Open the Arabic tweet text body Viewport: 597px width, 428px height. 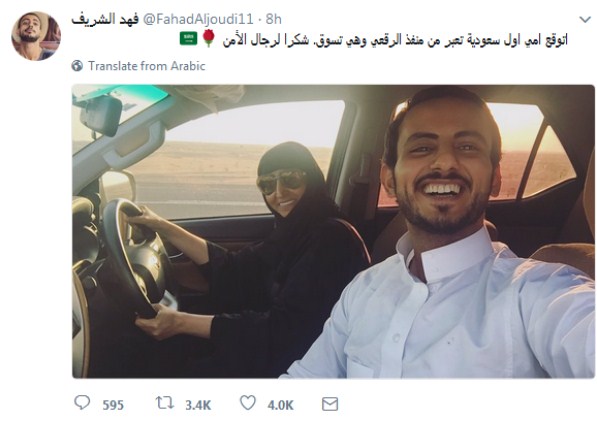(x=395, y=40)
